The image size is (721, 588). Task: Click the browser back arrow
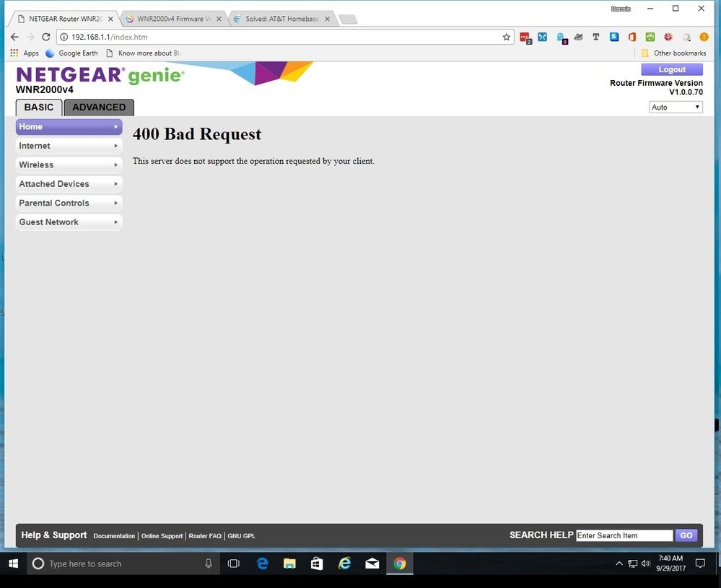[x=14, y=37]
